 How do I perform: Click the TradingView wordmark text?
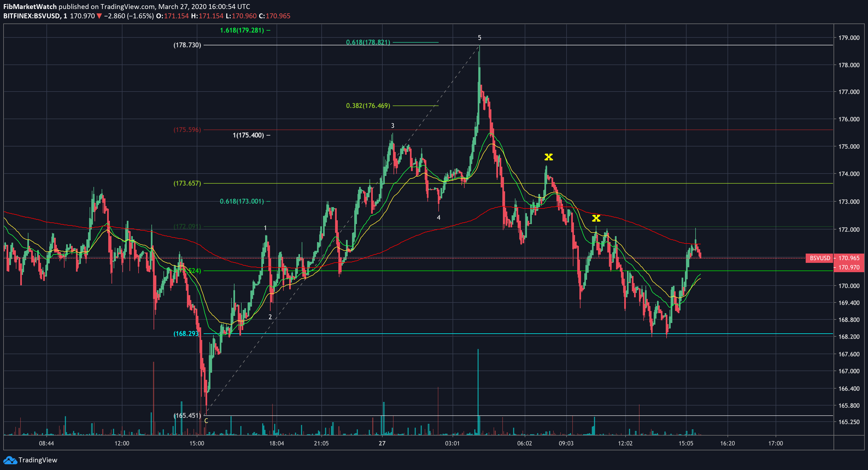click(x=38, y=460)
